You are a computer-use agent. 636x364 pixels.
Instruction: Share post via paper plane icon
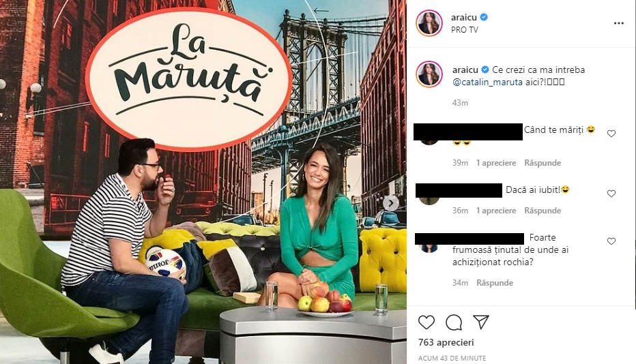pyautogui.click(x=481, y=322)
